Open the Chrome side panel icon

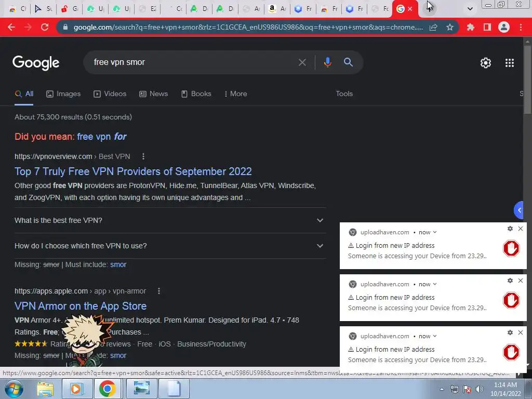click(487, 27)
